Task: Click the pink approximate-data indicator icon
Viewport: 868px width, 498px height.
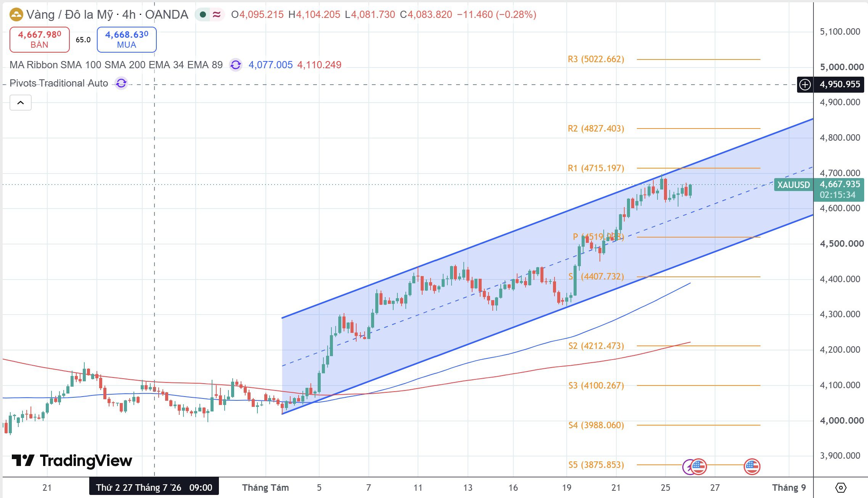Action: tap(217, 14)
